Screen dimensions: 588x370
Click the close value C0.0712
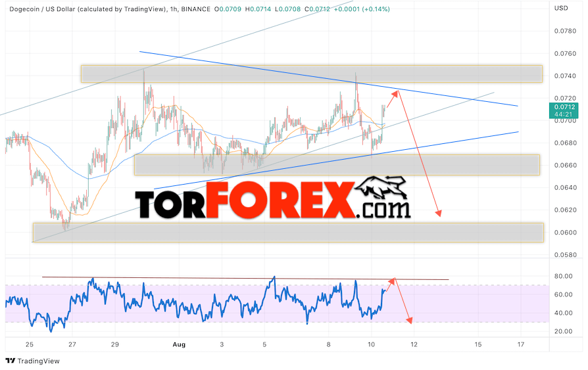tap(317, 9)
